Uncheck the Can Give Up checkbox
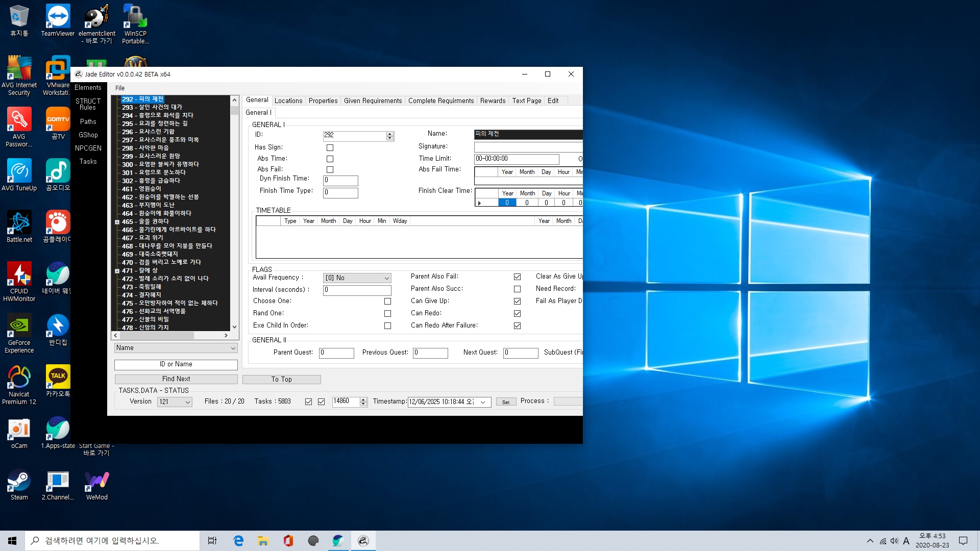The width and height of the screenshot is (980, 551). tap(517, 302)
